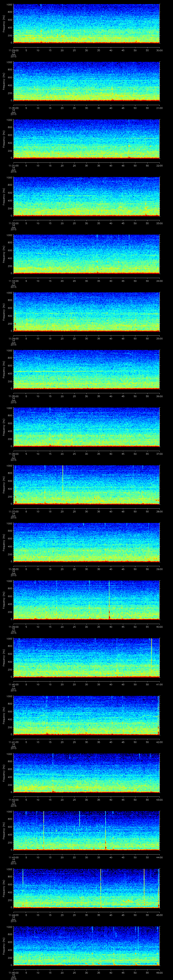Select the 11:40:00 time axis label

coord(13,684)
